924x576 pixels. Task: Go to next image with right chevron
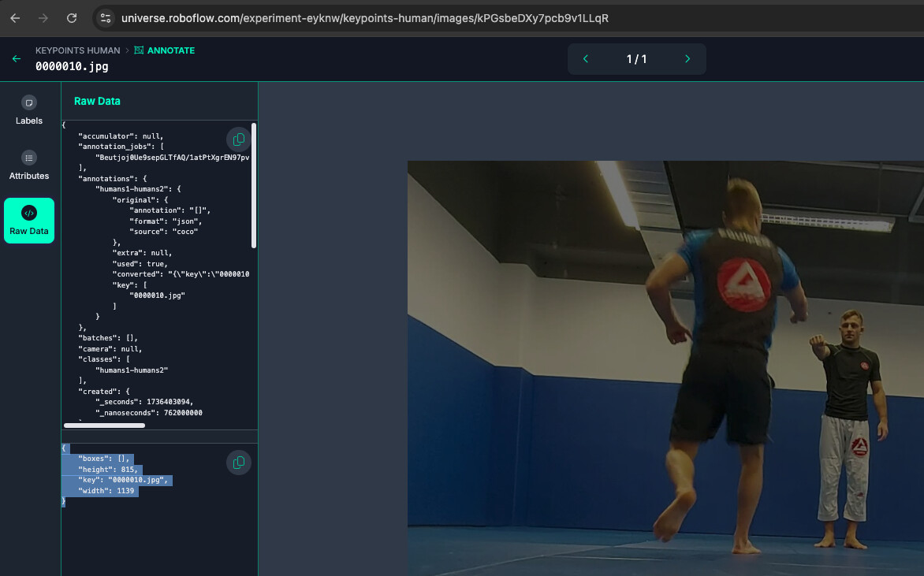[x=687, y=59]
